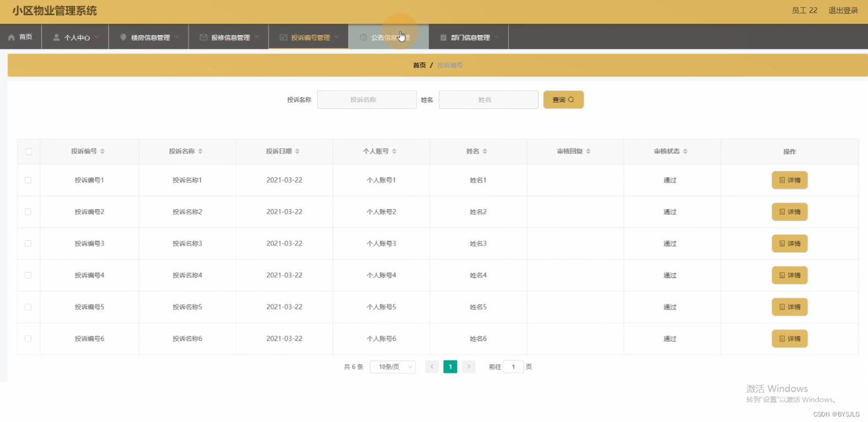This screenshot has height=422, width=868.
Task: Click the 首页 breadcrumb link
Action: pyautogui.click(x=420, y=65)
